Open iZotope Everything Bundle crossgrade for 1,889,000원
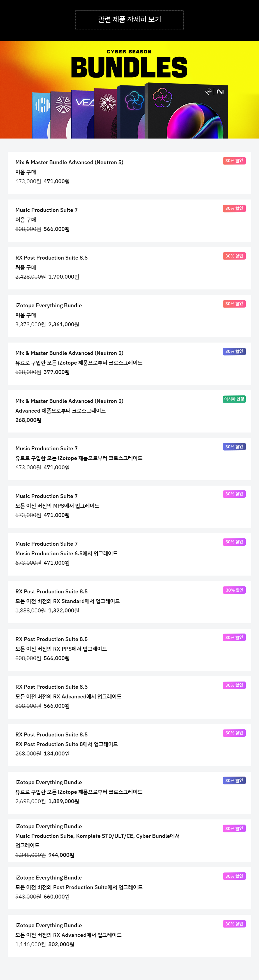Image resolution: width=259 pixels, height=980 pixels. (x=129, y=793)
